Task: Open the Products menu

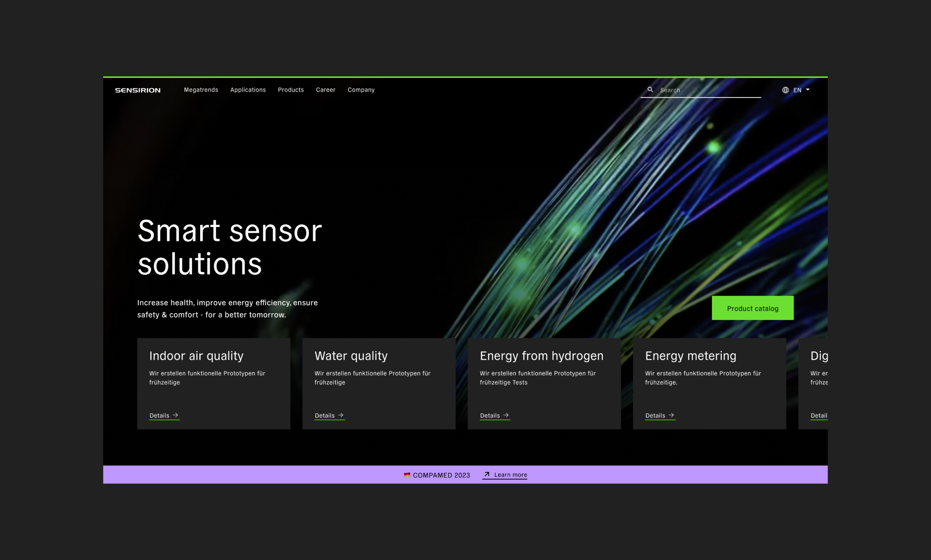Action: click(291, 90)
